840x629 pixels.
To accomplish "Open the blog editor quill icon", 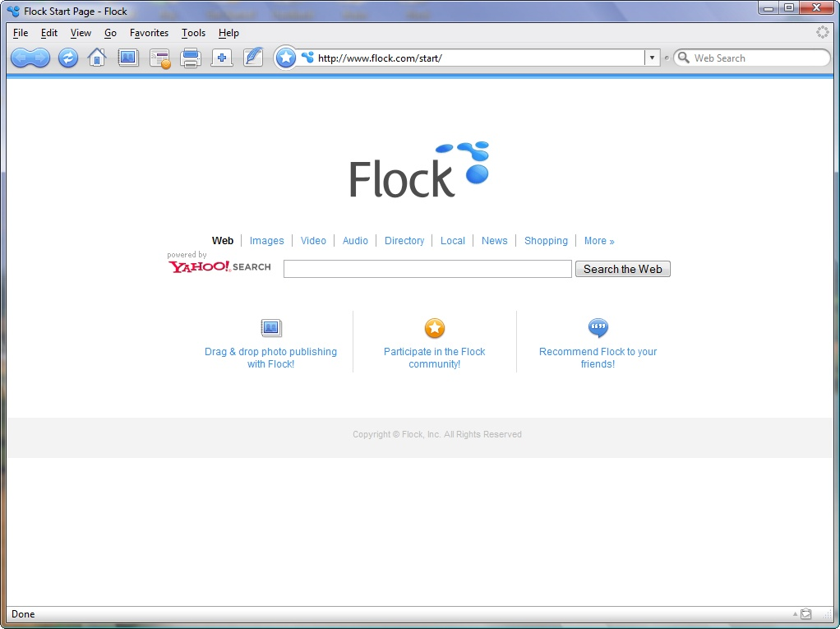I will (x=253, y=57).
